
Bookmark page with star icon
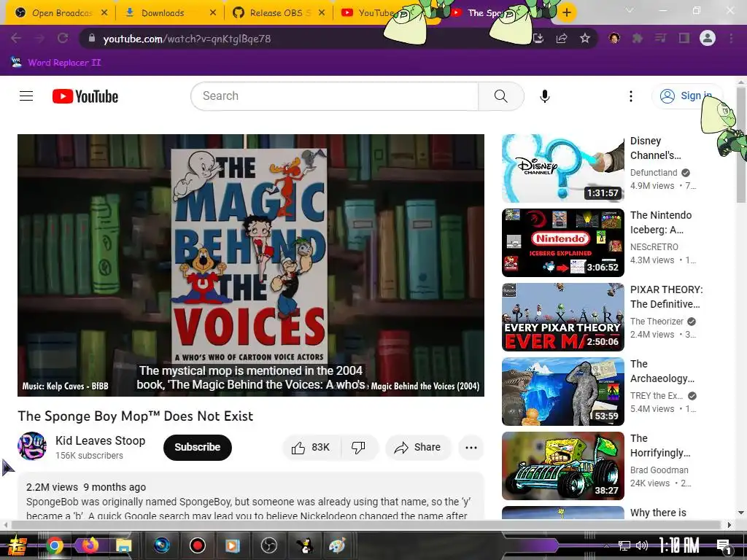pyautogui.click(x=585, y=38)
